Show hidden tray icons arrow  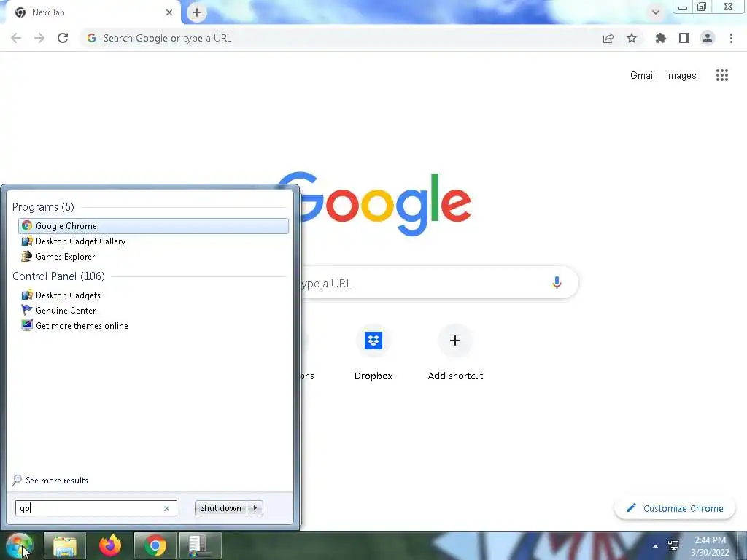click(x=656, y=546)
